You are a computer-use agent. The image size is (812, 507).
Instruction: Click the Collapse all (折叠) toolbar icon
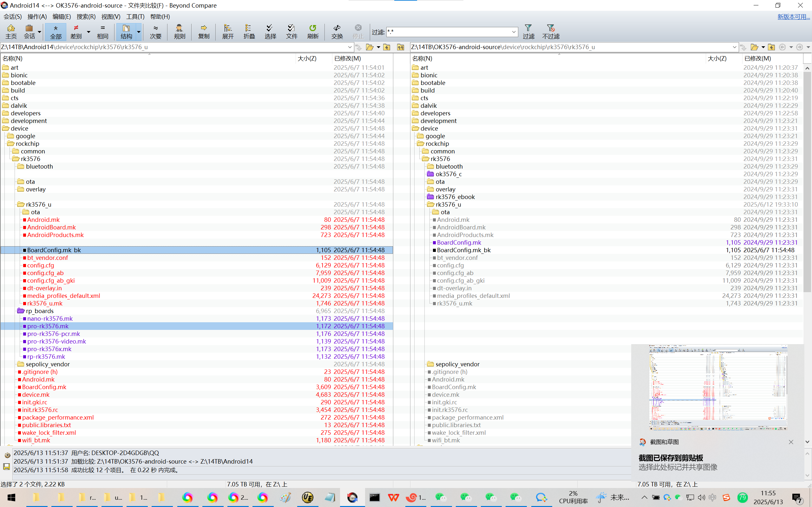249,31
